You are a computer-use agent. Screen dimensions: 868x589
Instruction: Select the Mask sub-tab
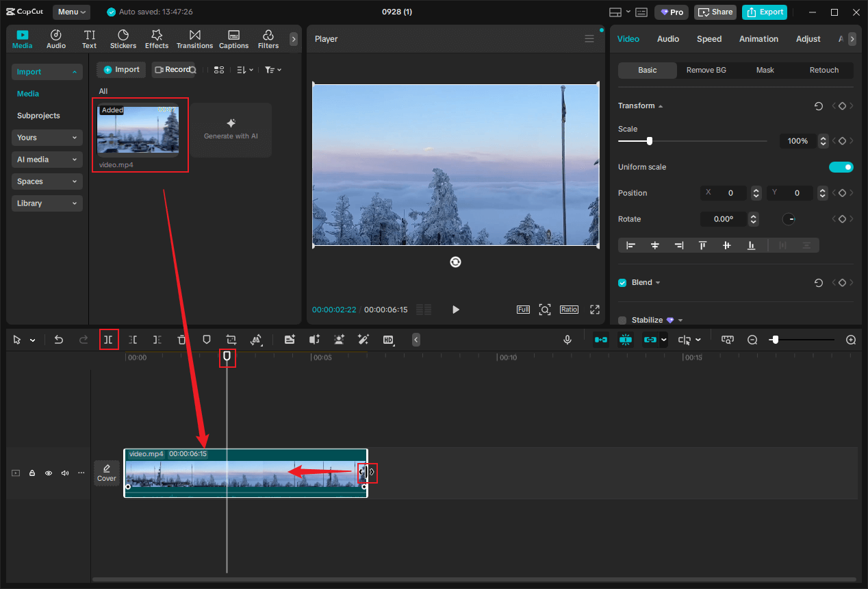(765, 70)
